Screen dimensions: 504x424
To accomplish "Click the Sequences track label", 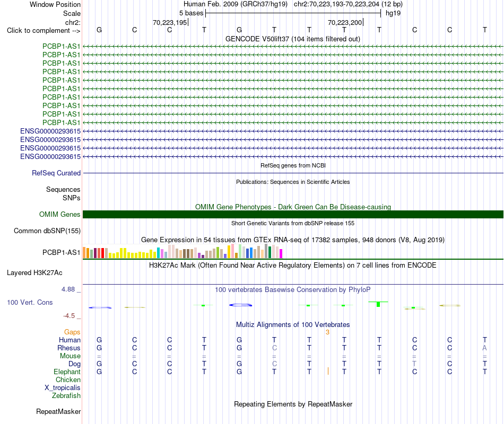I will (63, 190).
